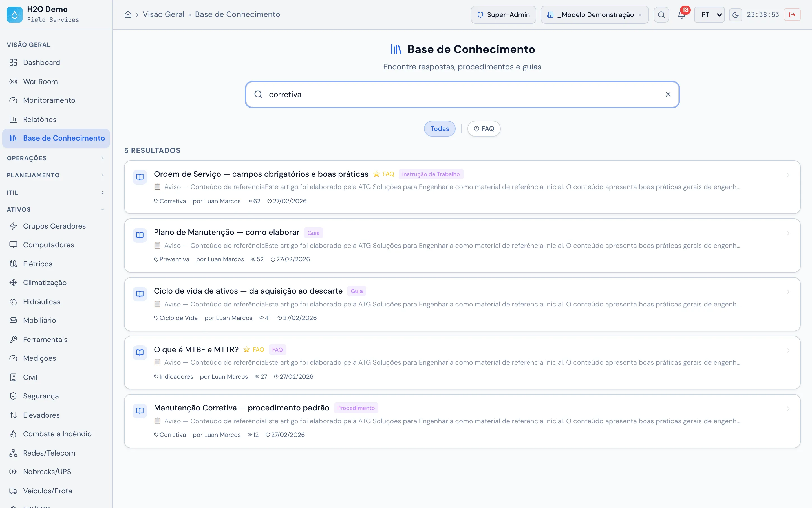This screenshot has width=812, height=508.
Task: Expand the Operações section
Action: (56, 158)
